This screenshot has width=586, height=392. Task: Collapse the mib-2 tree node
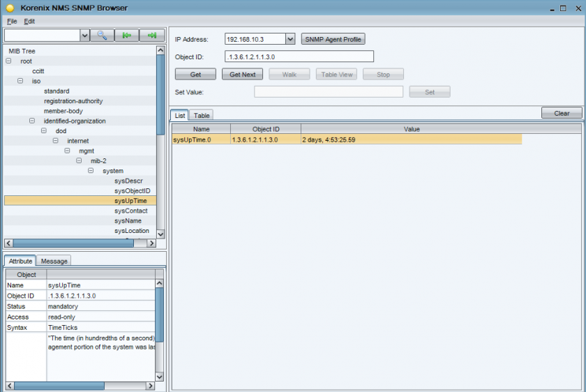pyautogui.click(x=79, y=160)
